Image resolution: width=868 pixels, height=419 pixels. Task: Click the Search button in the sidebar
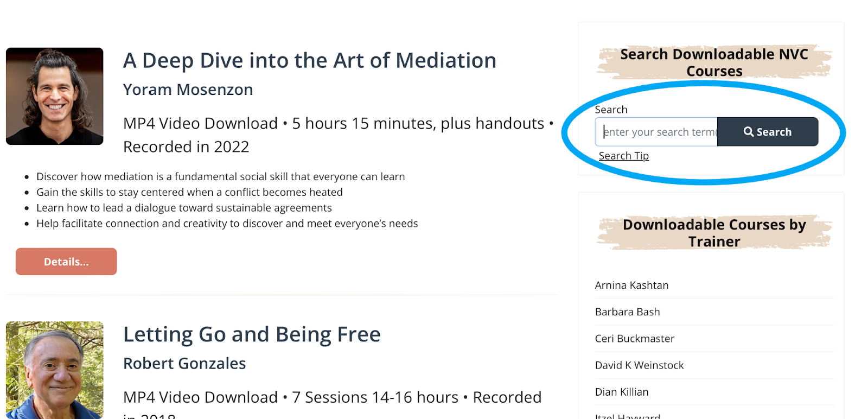tap(768, 132)
